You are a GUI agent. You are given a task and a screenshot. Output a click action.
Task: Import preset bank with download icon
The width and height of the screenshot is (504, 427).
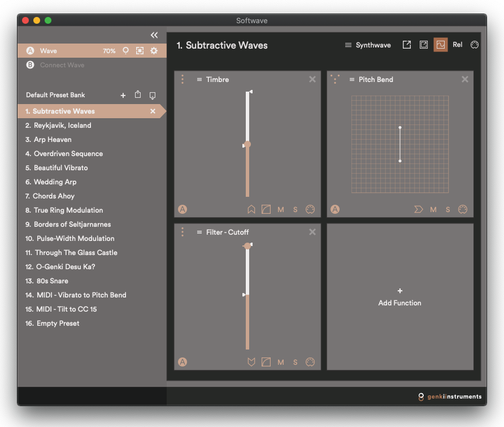point(153,96)
